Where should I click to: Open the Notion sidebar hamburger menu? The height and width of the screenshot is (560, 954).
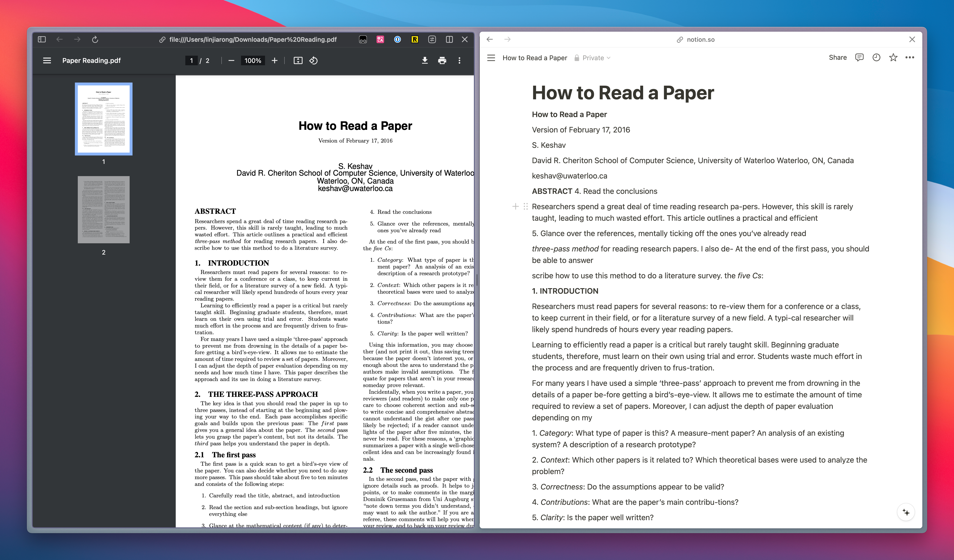[x=491, y=58]
